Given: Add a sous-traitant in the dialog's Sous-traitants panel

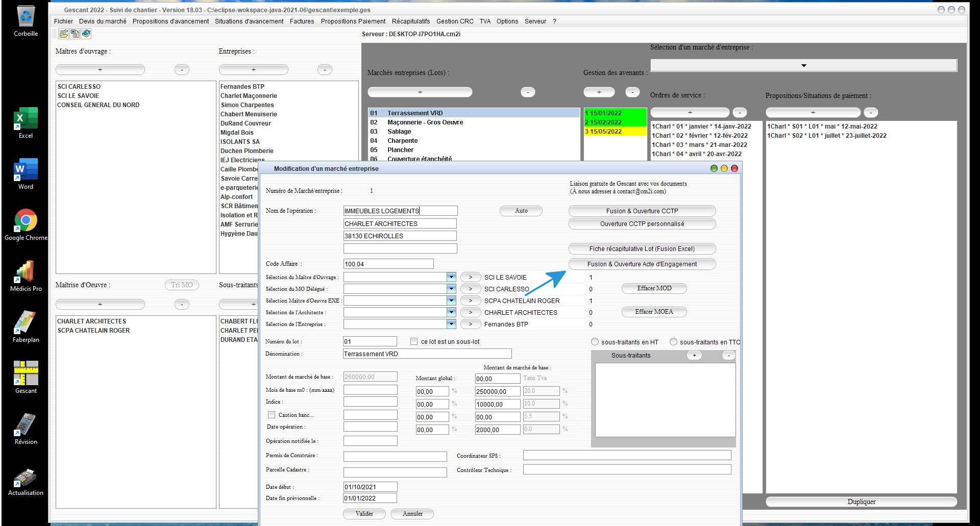Looking at the screenshot, I should (x=694, y=355).
